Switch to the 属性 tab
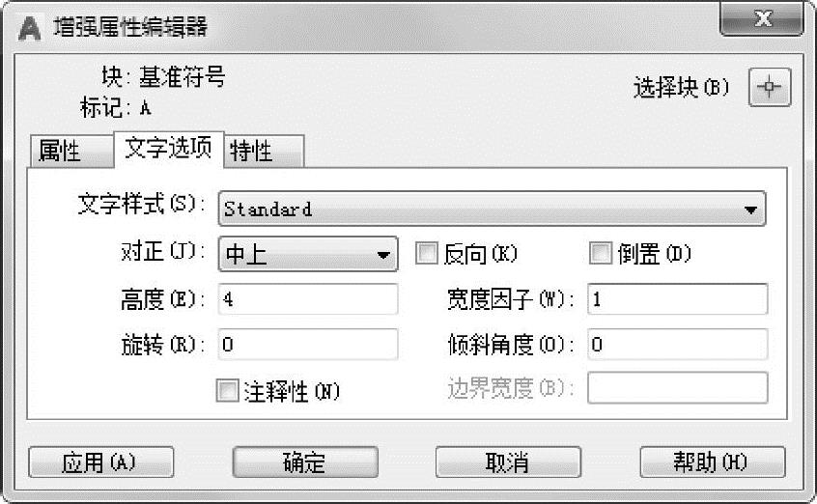This screenshot has height=504, width=817. (x=60, y=152)
